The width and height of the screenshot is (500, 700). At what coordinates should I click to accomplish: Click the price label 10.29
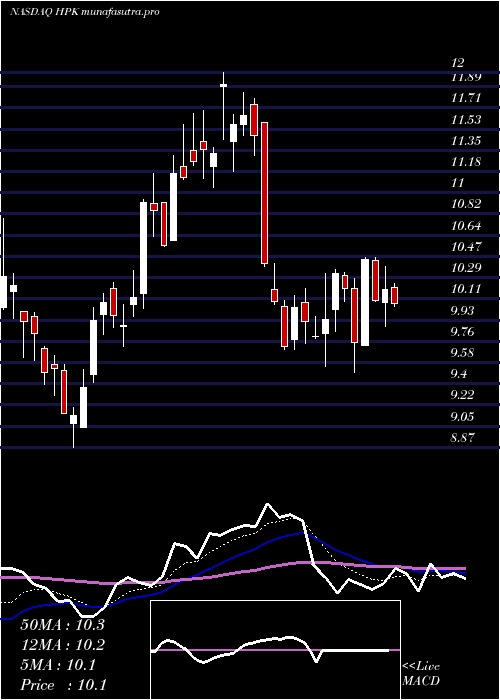click(x=466, y=268)
